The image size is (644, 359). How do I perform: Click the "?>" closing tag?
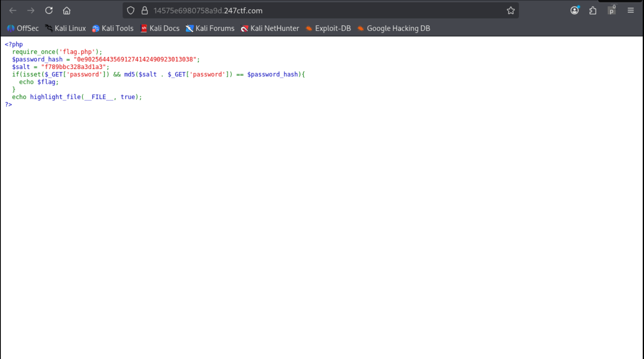[8, 104]
